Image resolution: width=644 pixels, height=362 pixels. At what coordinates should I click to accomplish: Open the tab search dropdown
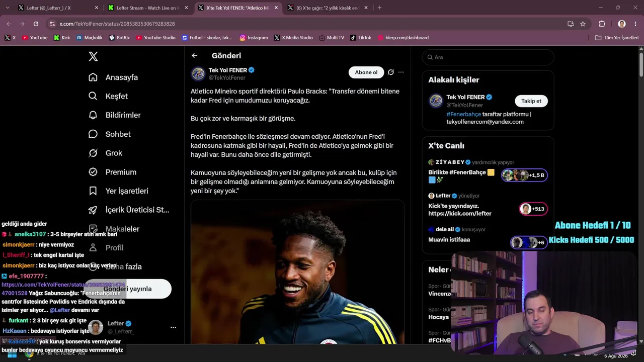click(7, 8)
